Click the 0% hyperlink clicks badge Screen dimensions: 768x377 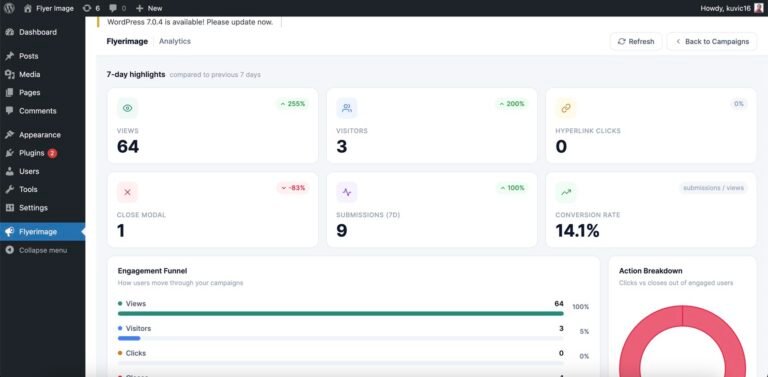click(x=739, y=104)
